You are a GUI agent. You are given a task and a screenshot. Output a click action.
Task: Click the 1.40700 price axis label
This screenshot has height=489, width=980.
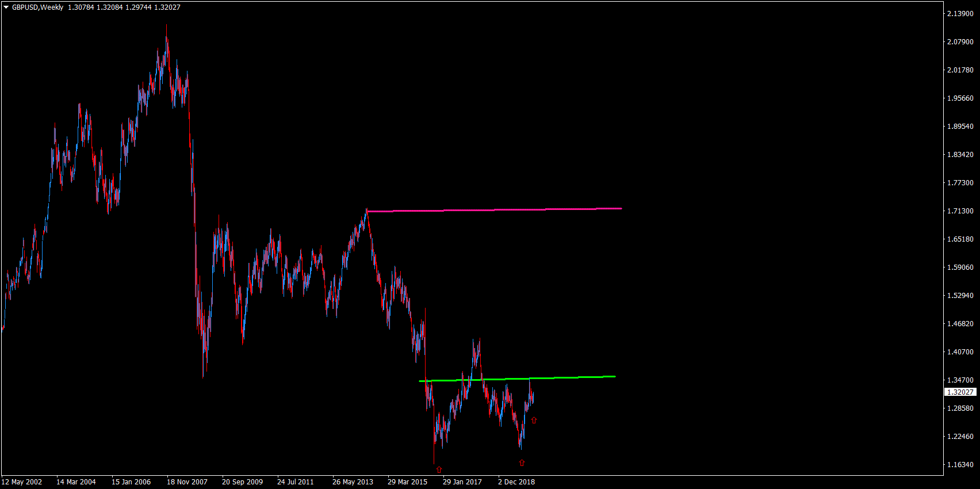[960, 352]
